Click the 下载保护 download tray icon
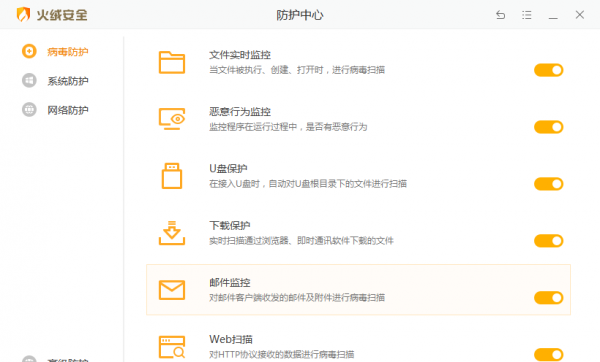This screenshot has width=600, height=362. [172, 233]
